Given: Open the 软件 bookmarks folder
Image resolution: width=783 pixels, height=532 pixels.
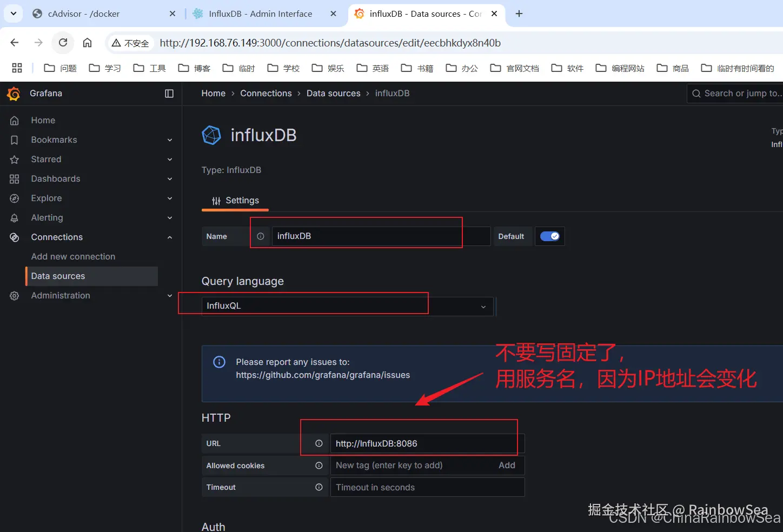Looking at the screenshot, I should [x=567, y=68].
